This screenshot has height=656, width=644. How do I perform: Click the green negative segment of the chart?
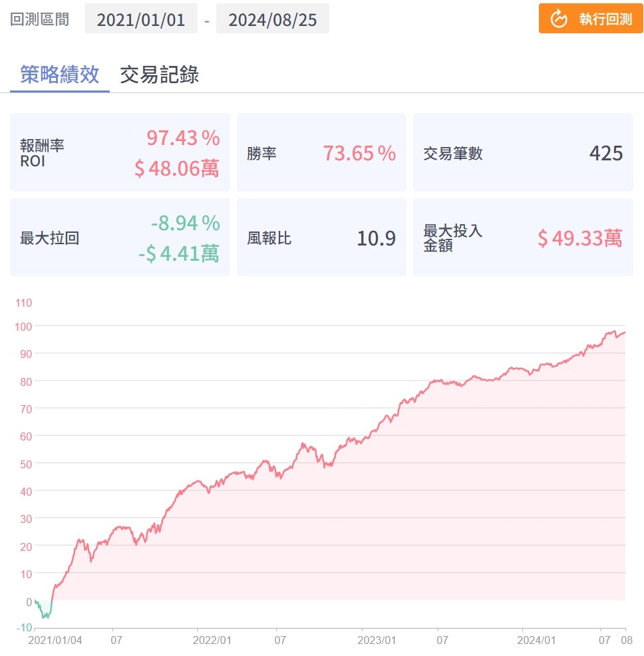coord(45,612)
